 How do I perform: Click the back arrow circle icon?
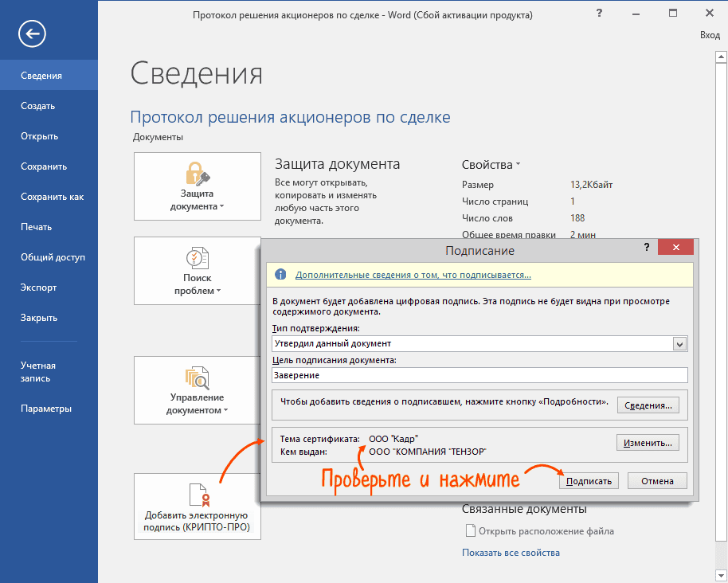[x=33, y=33]
